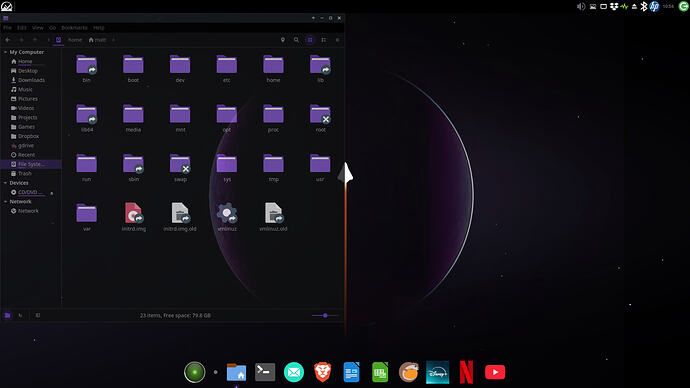Screen dimensions: 690x388
Task: Select the lib folder shortcut
Action: coord(320,65)
